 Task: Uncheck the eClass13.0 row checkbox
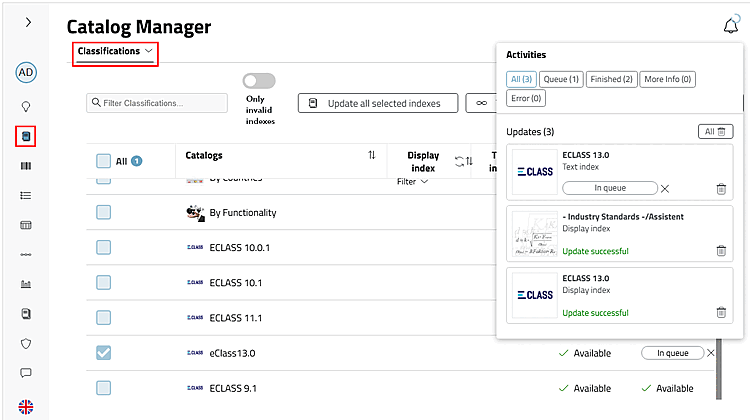(104, 353)
